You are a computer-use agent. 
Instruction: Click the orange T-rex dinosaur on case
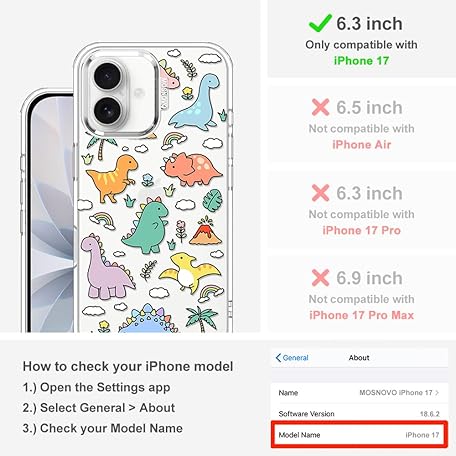(x=112, y=178)
